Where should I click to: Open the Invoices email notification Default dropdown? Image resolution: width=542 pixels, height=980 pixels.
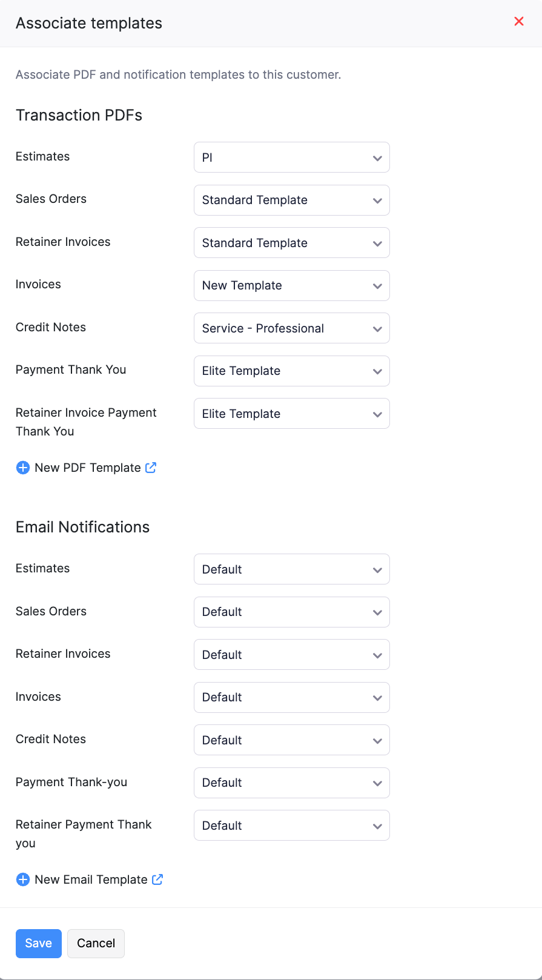tap(291, 697)
